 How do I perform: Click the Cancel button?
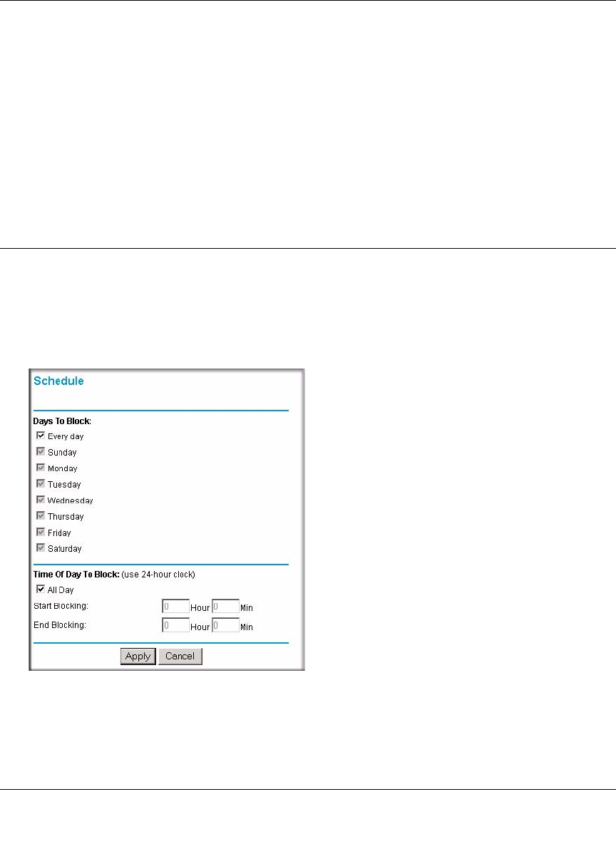180,656
